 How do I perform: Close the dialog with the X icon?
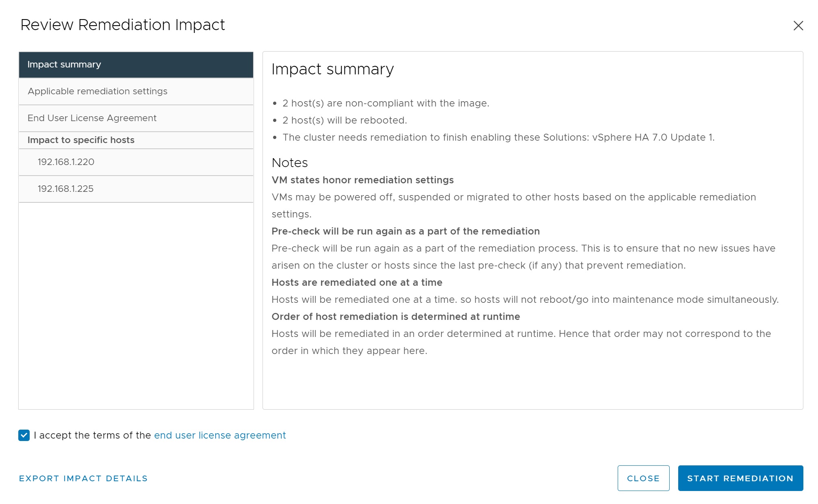[x=798, y=26]
